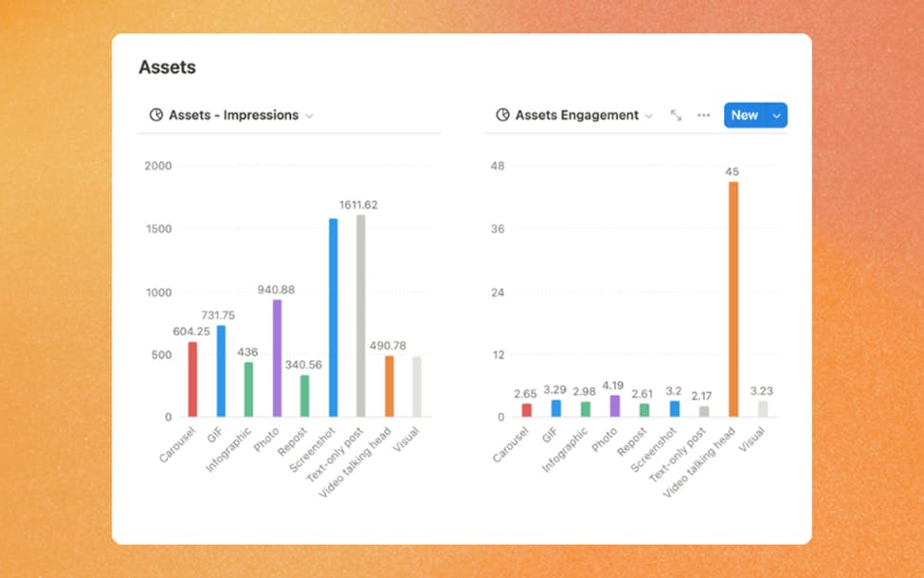Click the green Repost bar labeled 340.56

tap(304, 396)
